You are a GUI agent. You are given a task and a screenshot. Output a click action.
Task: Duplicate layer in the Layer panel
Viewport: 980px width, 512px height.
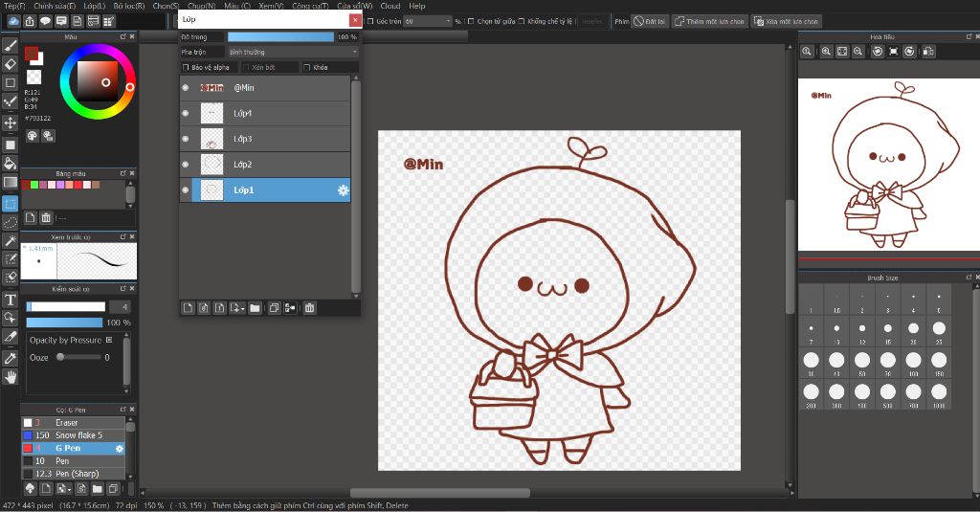[x=274, y=307]
